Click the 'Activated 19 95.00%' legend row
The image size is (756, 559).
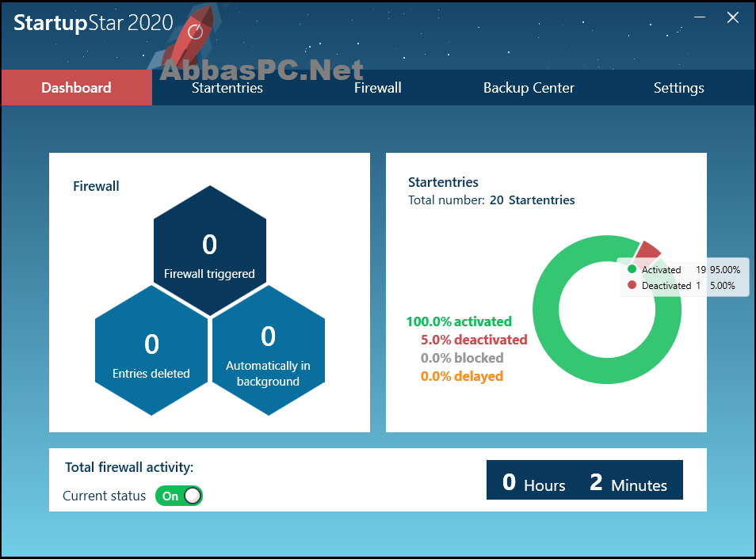[684, 269]
